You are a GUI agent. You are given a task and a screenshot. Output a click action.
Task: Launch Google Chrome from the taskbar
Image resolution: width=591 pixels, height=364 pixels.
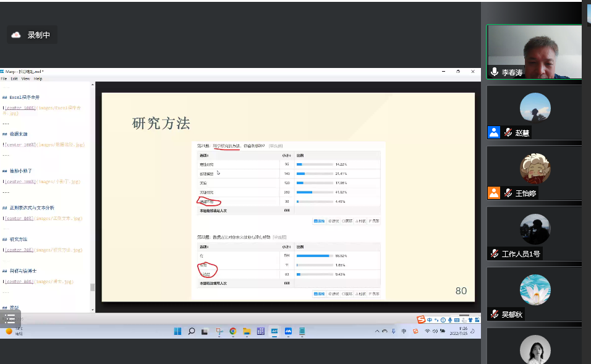pyautogui.click(x=233, y=331)
